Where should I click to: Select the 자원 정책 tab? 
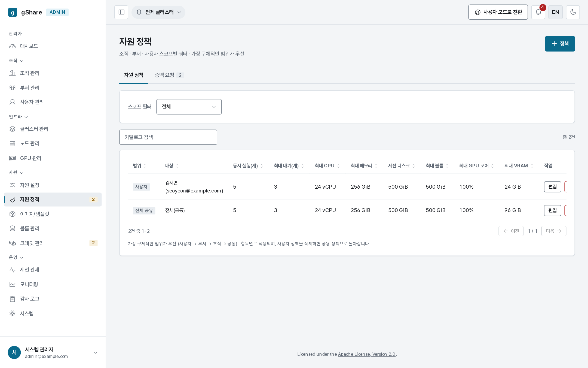point(134,75)
